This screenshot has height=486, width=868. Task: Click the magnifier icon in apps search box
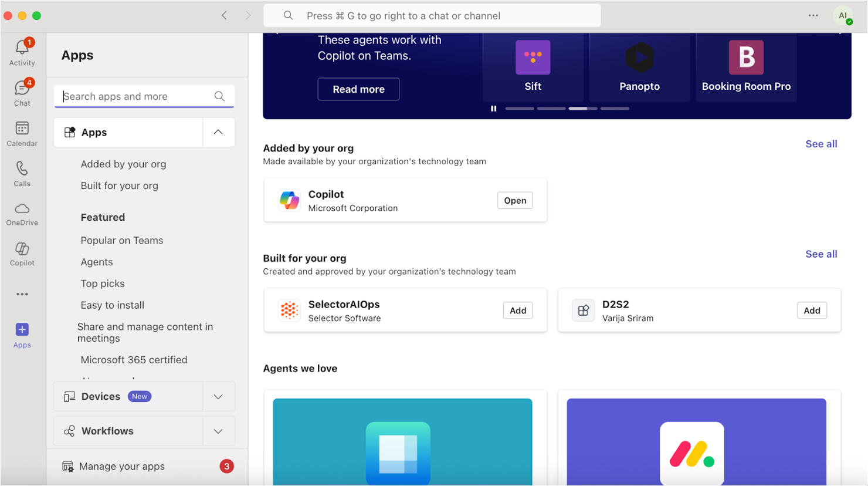click(219, 96)
